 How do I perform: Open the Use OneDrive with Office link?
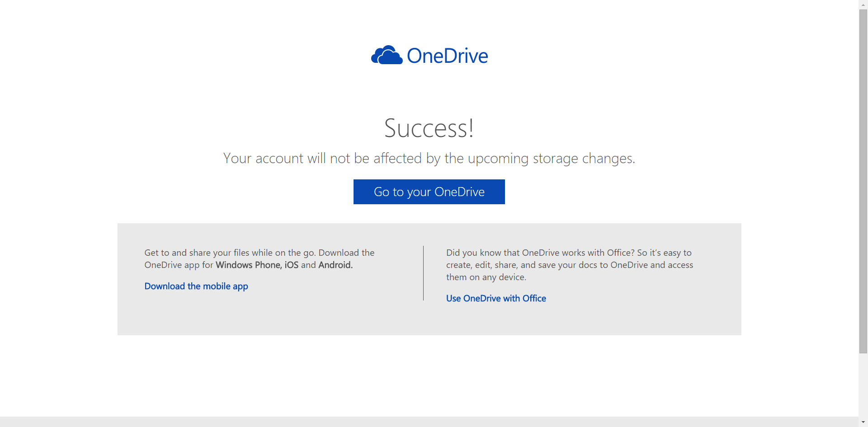[x=496, y=298]
